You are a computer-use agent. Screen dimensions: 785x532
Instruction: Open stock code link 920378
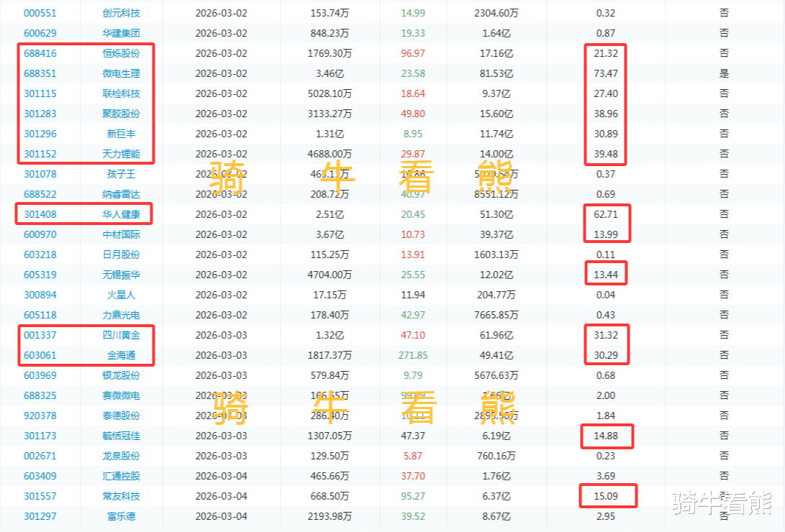pos(40,416)
